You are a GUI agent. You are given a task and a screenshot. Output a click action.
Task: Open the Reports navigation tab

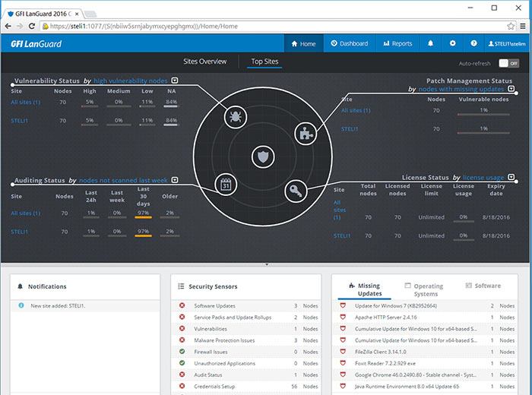[397, 43]
